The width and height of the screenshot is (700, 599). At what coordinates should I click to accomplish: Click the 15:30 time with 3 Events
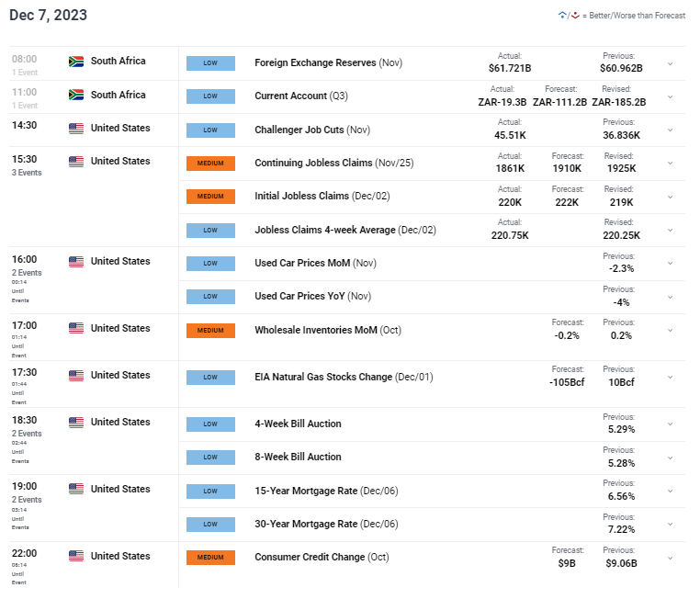[27, 165]
